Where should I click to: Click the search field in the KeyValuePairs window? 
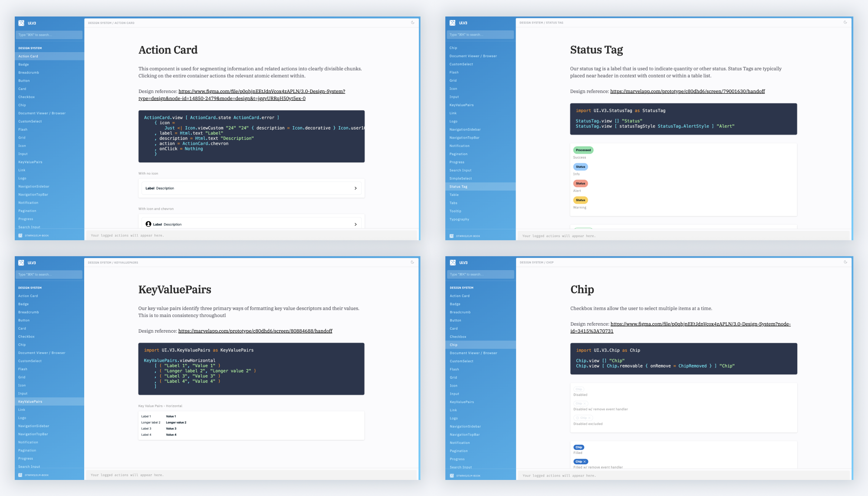(49, 274)
